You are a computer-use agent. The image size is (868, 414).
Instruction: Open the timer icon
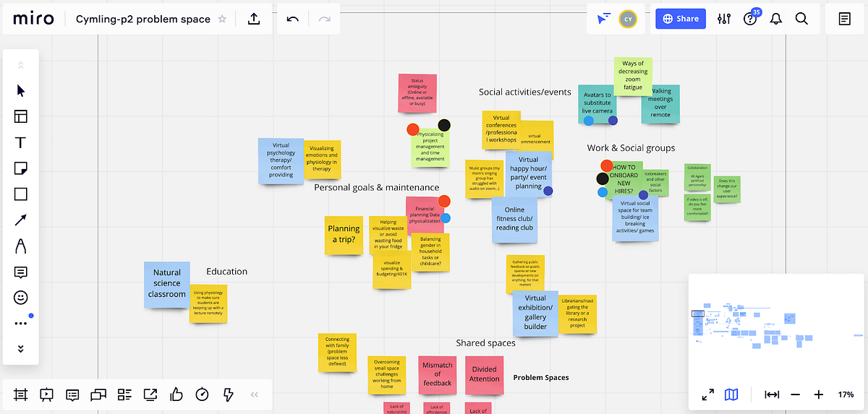point(203,394)
